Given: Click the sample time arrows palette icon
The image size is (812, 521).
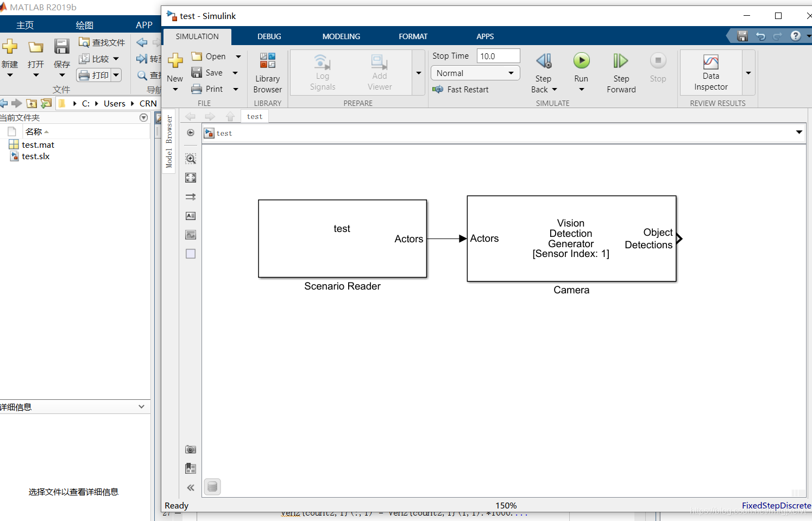Looking at the screenshot, I should (x=191, y=197).
